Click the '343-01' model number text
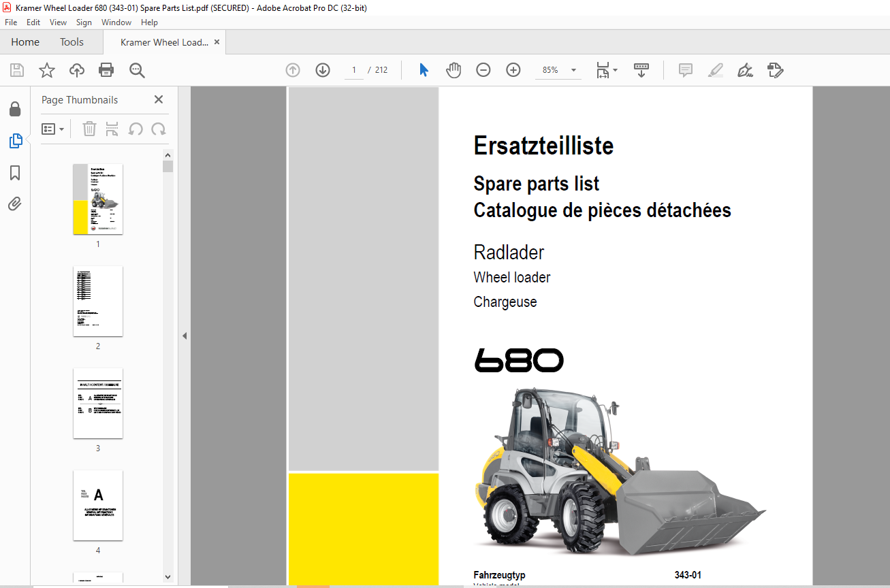The width and height of the screenshot is (890, 588). tap(688, 575)
